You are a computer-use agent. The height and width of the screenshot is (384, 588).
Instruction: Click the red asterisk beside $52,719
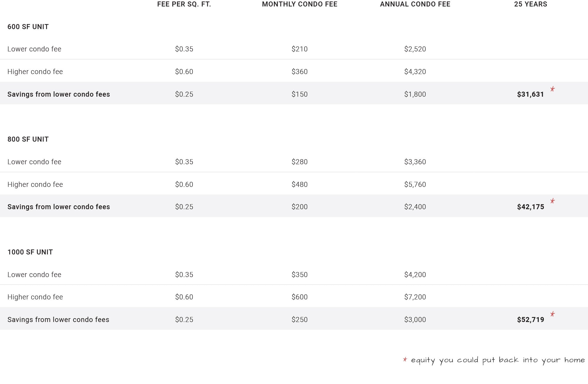(x=552, y=314)
